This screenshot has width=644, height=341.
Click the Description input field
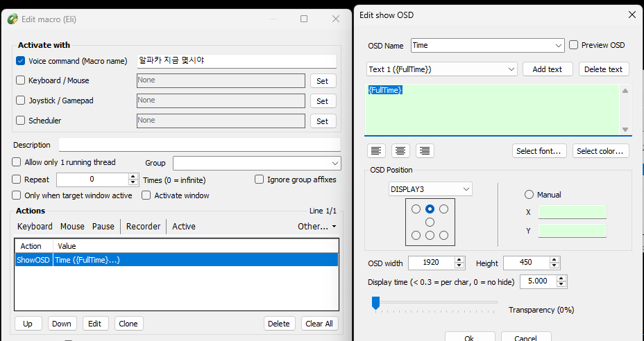(200, 145)
